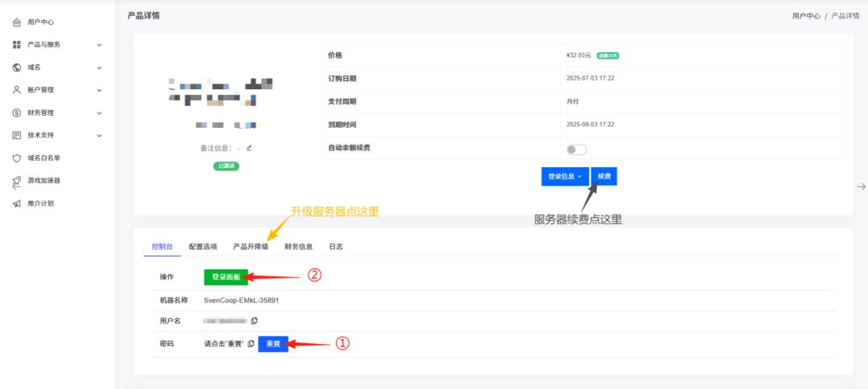Open 域名白名单 in the sidebar
Image resolution: width=868 pixels, height=389 pixels.
43,158
